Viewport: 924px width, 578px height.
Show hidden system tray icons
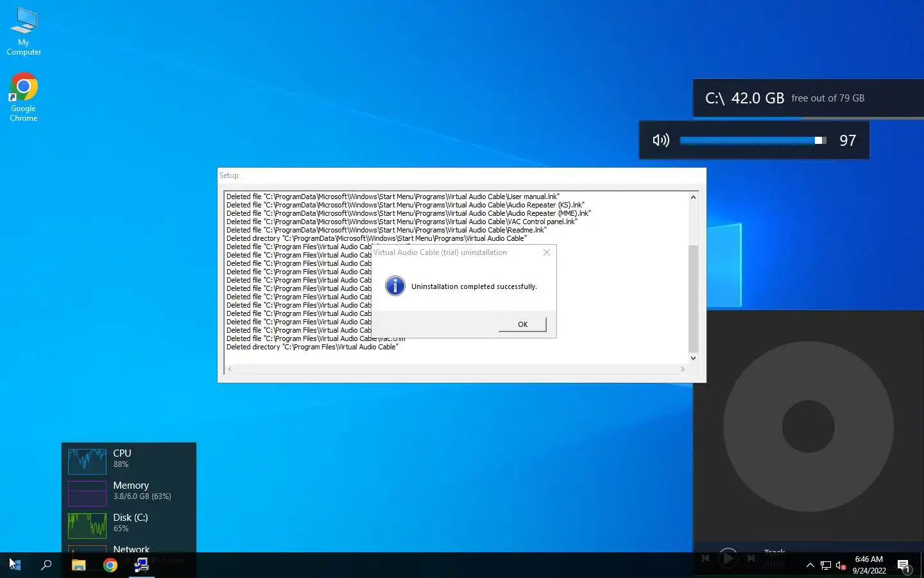(810, 565)
